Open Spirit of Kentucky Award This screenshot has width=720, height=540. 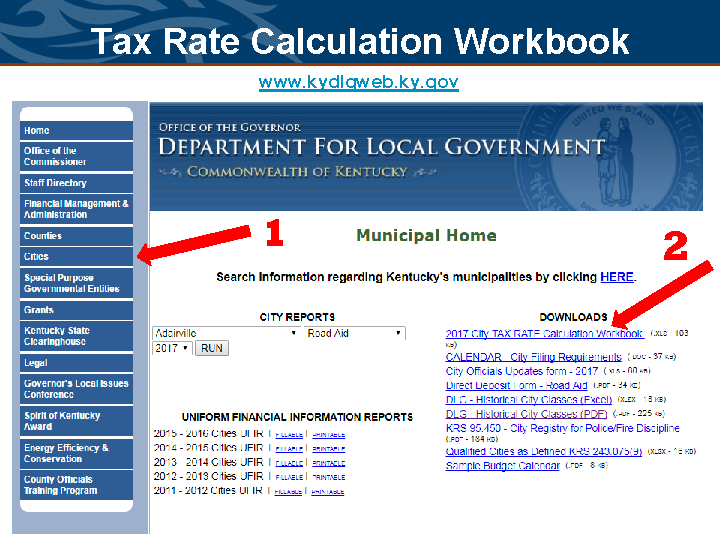[76, 421]
